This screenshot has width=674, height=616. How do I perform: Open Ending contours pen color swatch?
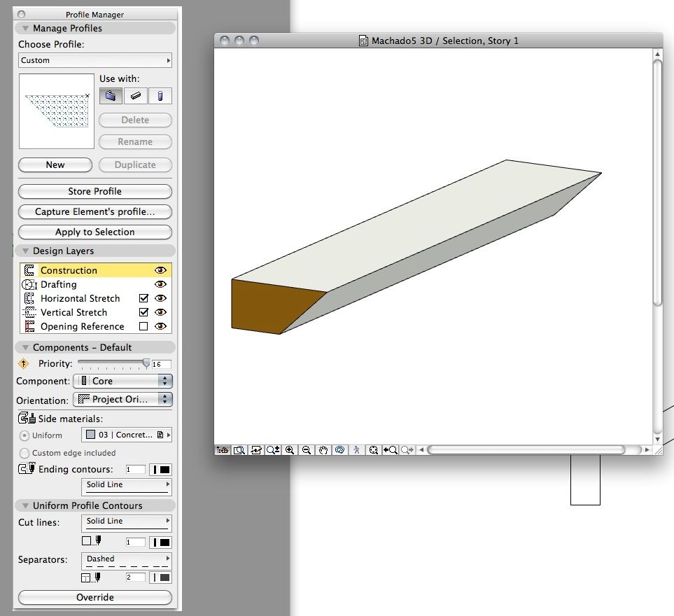pyautogui.click(x=160, y=470)
